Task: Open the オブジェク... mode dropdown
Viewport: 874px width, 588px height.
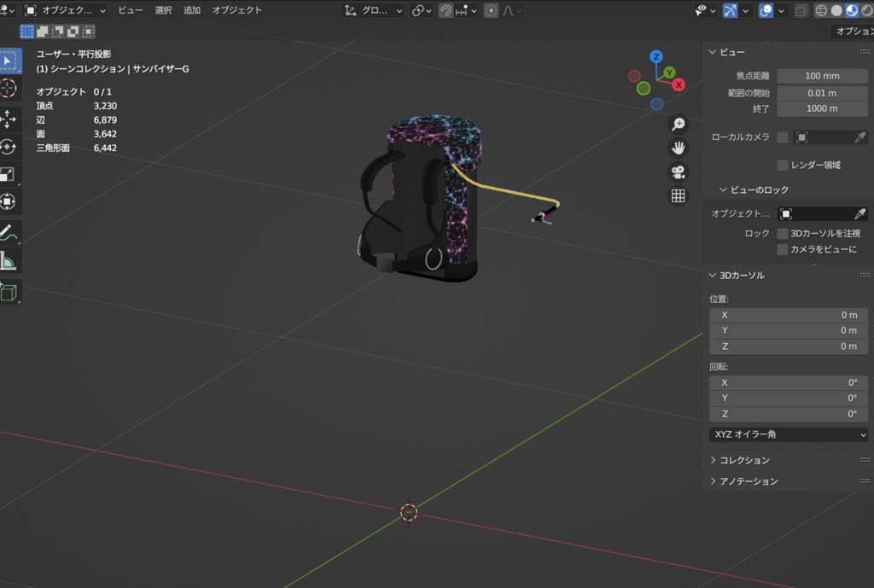Action: point(66,10)
